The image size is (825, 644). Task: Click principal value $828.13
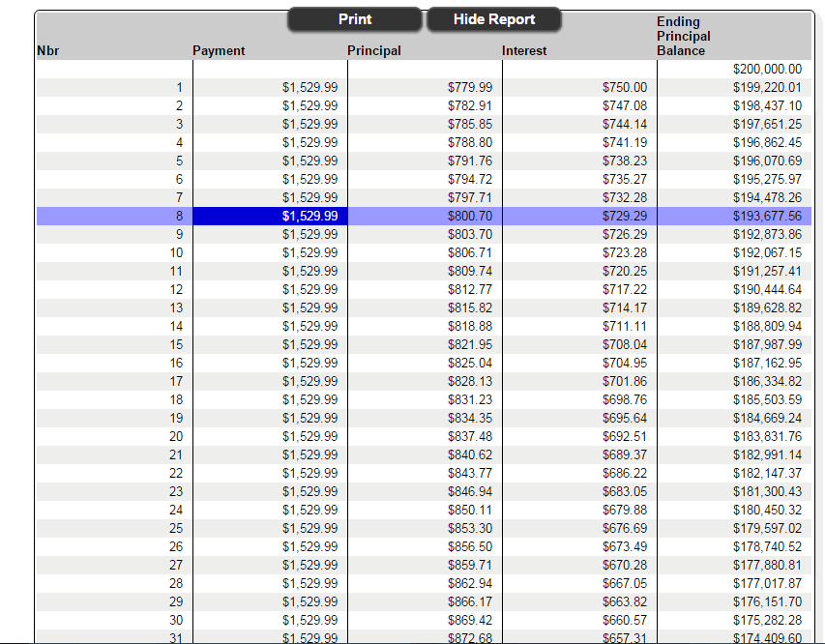pos(470,381)
